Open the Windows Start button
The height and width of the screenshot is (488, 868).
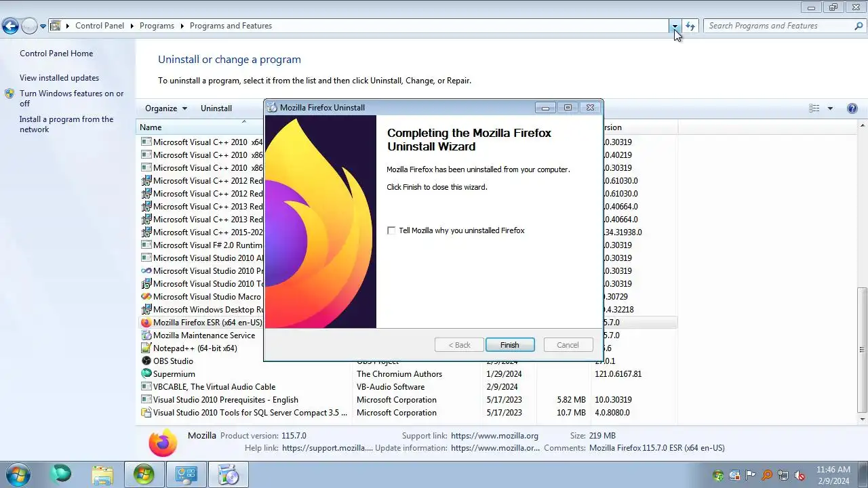click(x=16, y=474)
